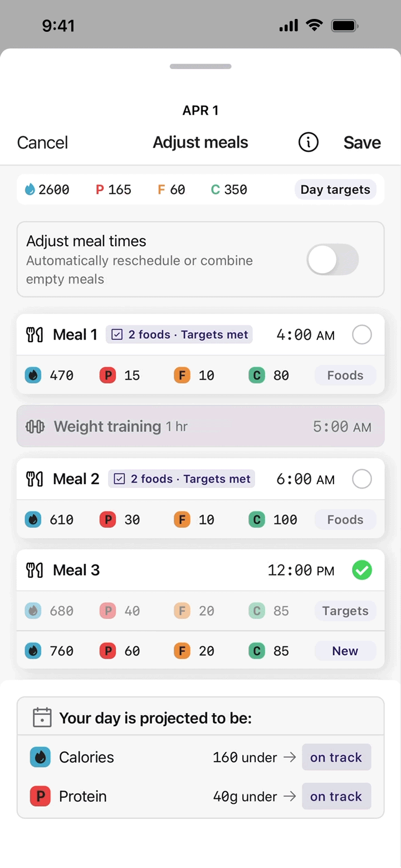Tap the Weight training dumbbell icon
This screenshot has height=868, width=401.
(x=35, y=427)
